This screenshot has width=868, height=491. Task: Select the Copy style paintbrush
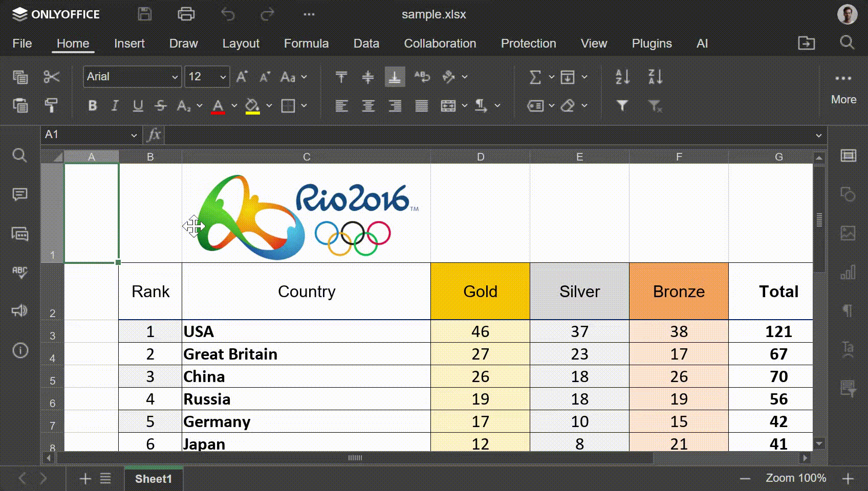(x=51, y=105)
